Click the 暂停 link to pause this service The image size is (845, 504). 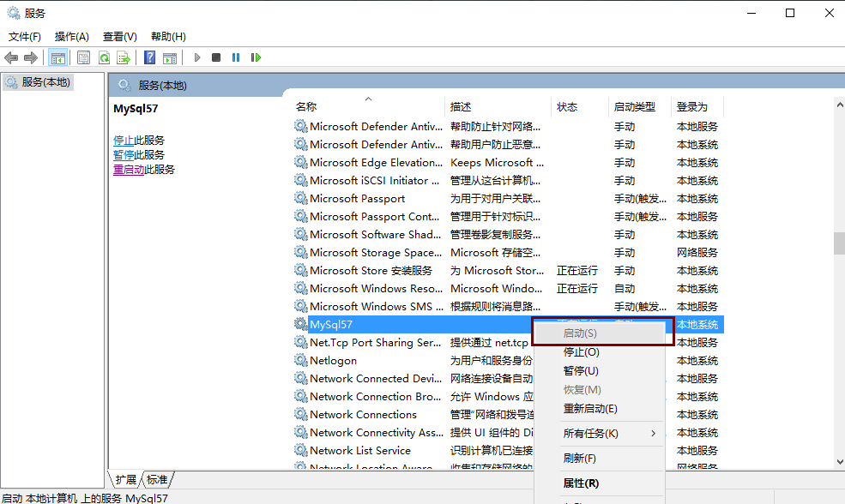click(124, 154)
